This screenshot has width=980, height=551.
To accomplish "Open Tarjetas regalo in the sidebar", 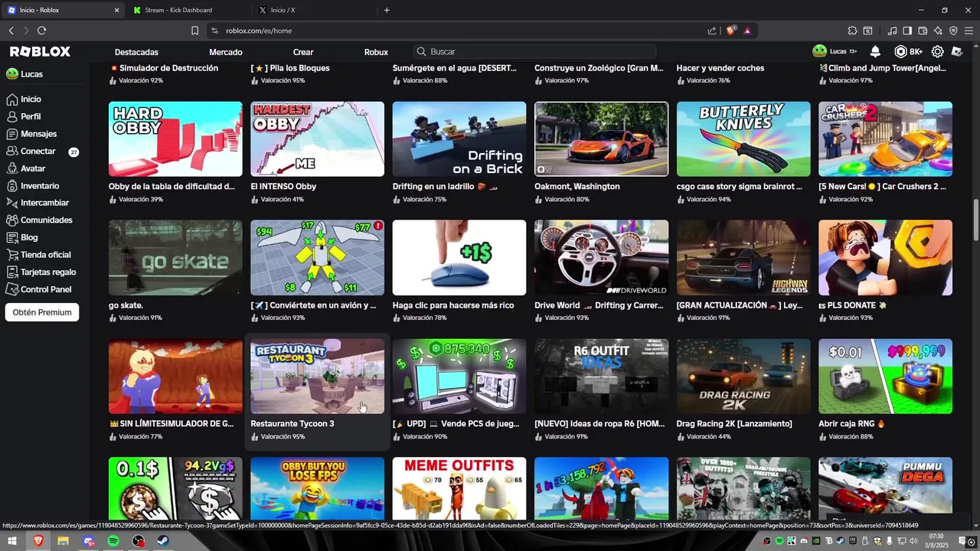I will pos(41,272).
